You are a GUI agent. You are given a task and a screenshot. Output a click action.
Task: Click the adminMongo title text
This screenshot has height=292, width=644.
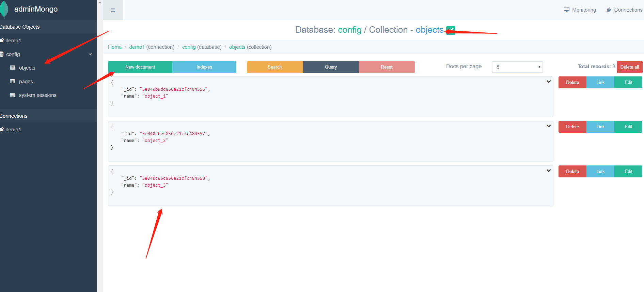pos(36,9)
